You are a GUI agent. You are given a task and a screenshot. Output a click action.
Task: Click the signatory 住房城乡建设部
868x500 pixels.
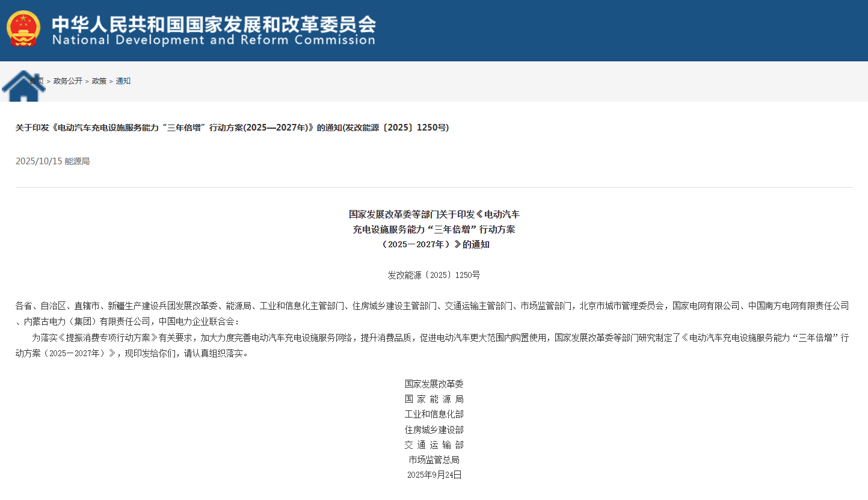coord(434,430)
